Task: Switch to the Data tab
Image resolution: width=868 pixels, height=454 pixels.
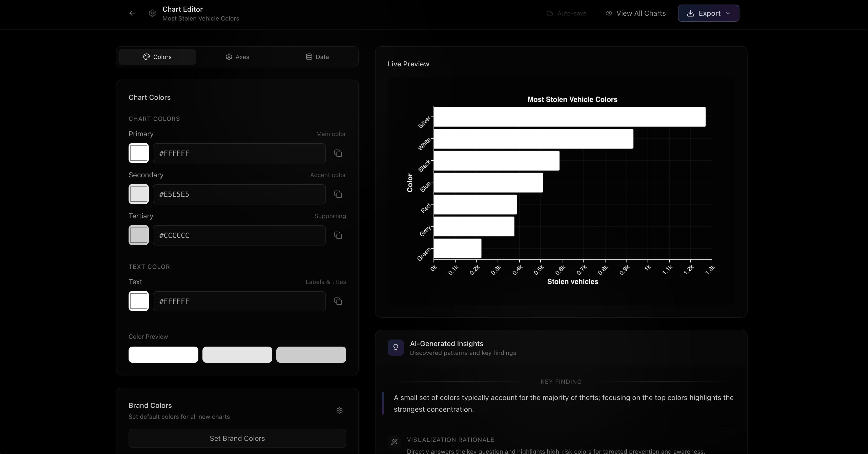Action: 317,57
